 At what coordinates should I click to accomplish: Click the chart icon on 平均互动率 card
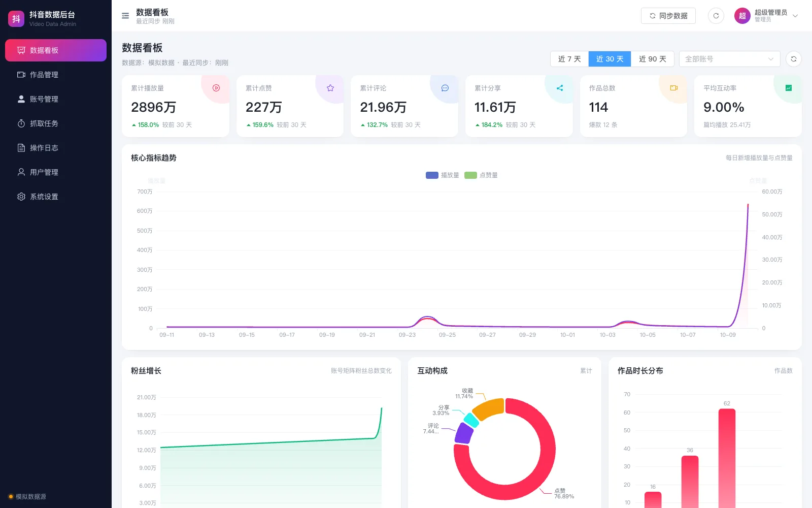point(789,88)
